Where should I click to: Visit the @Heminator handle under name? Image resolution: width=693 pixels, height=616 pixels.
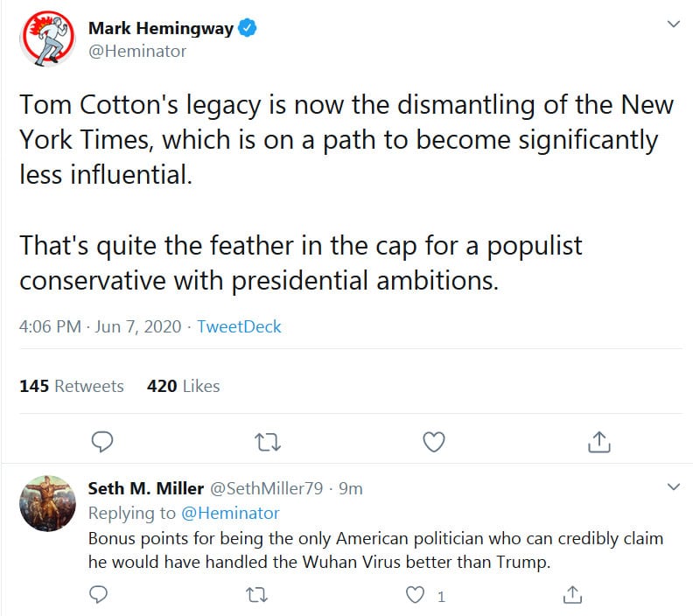[137, 51]
